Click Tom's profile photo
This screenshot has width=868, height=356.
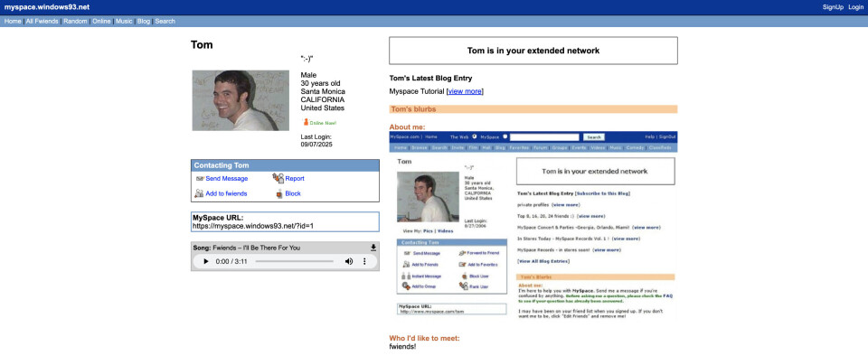pyautogui.click(x=241, y=100)
